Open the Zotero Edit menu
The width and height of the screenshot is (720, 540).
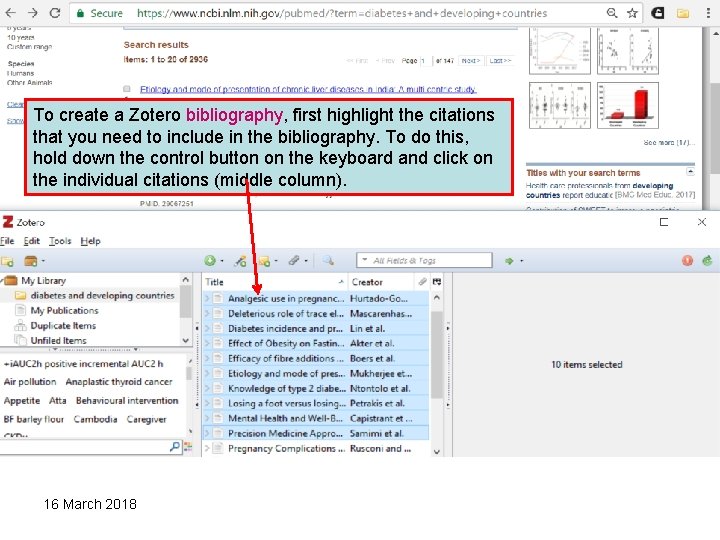point(32,241)
